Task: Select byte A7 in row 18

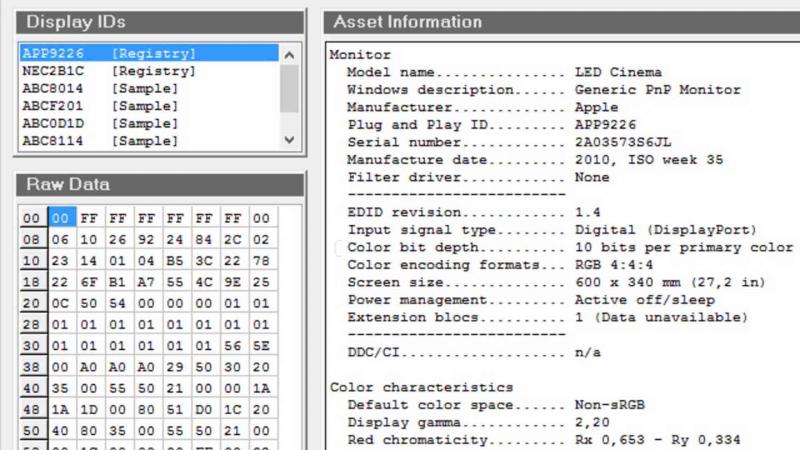Action: (x=146, y=282)
